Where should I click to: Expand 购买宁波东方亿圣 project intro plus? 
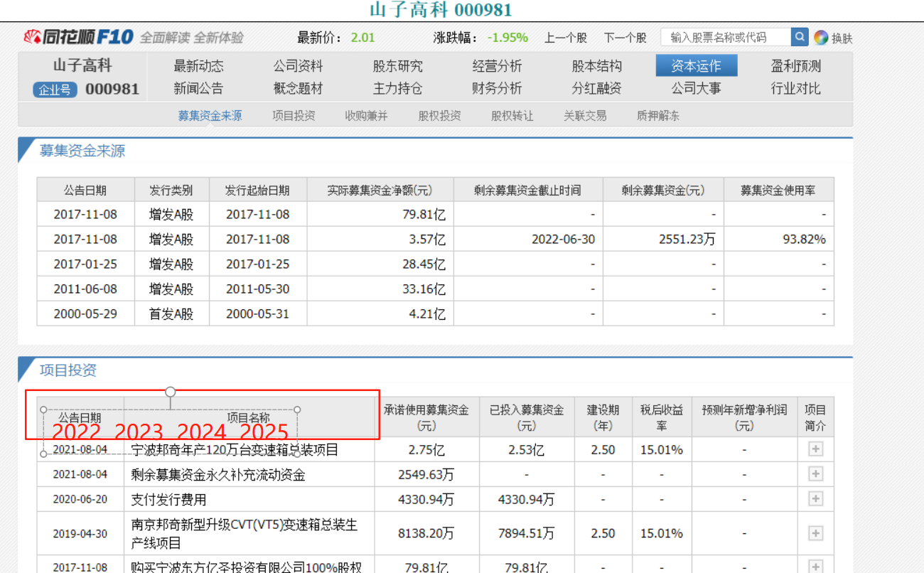(x=815, y=567)
